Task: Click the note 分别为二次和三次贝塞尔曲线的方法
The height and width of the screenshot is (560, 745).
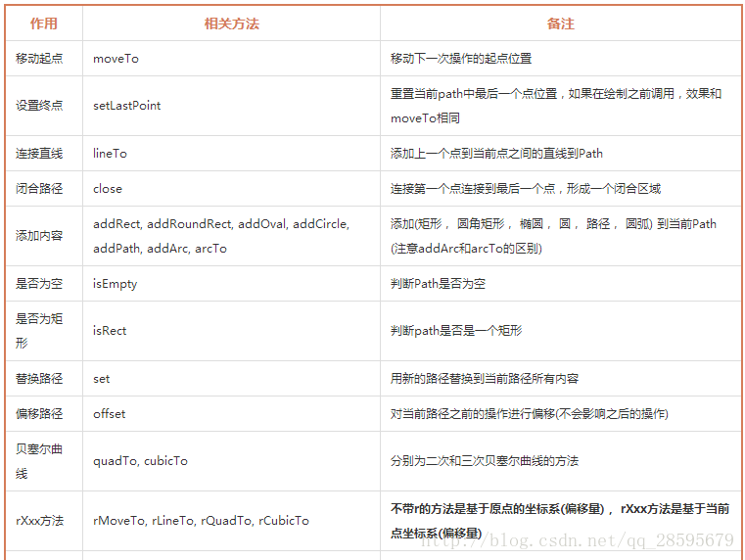Action: click(485, 461)
